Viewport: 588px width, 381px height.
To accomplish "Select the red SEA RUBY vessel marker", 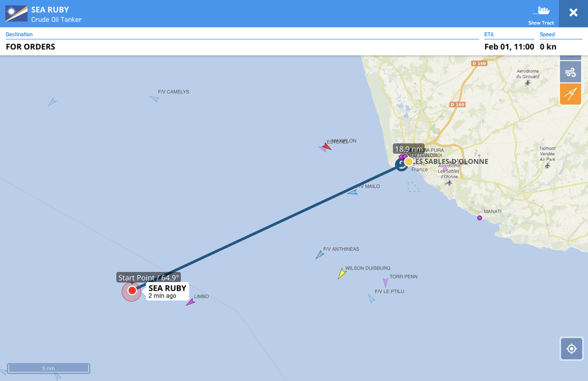I will tap(131, 291).
